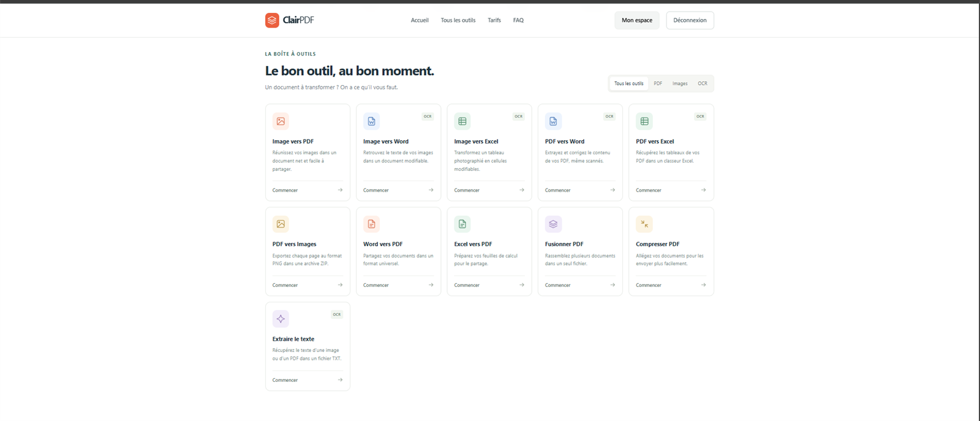The width and height of the screenshot is (980, 421).
Task: Click the arrow in PDF vers Images card
Action: click(340, 285)
